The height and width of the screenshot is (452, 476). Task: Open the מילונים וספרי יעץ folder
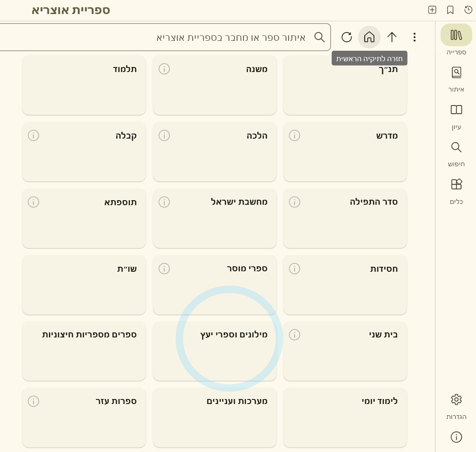(214, 351)
